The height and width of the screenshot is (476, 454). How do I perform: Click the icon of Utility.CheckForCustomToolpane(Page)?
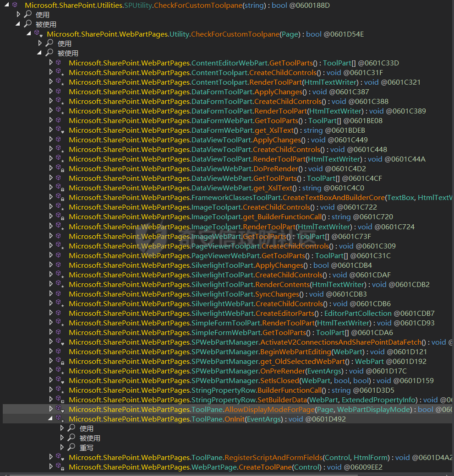[37, 34]
